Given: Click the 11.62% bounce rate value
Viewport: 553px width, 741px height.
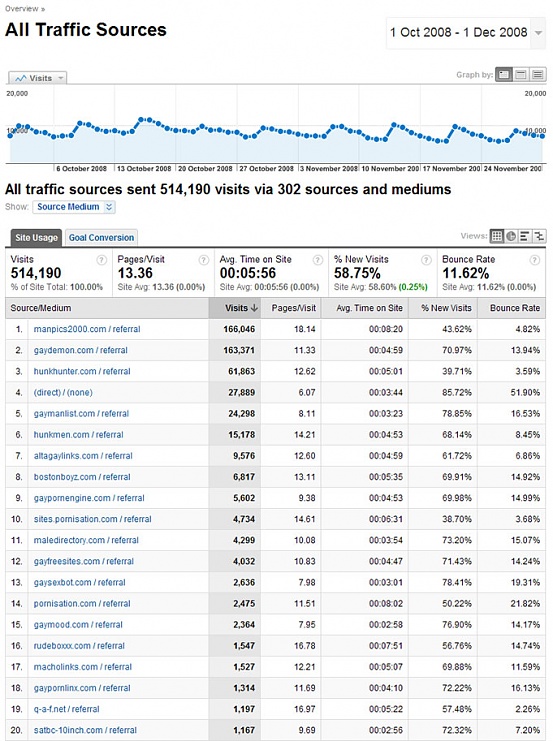Looking at the screenshot, I should [466, 273].
